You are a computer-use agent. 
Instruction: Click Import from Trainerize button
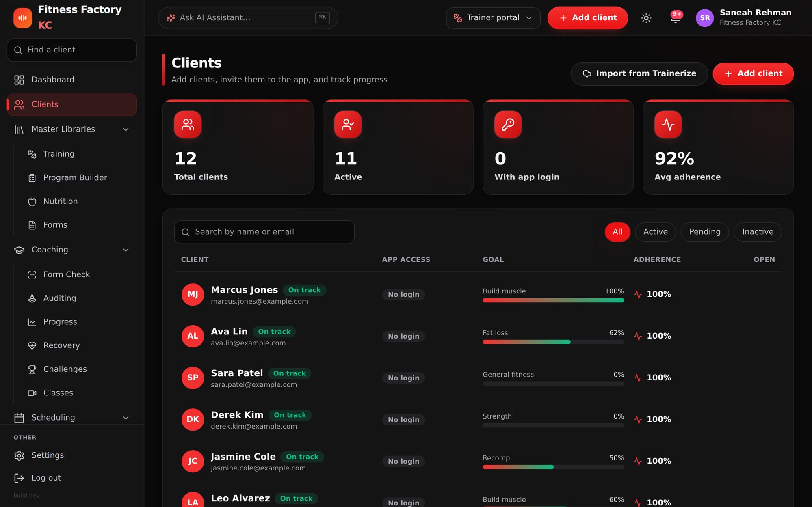pyautogui.click(x=639, y=74)
